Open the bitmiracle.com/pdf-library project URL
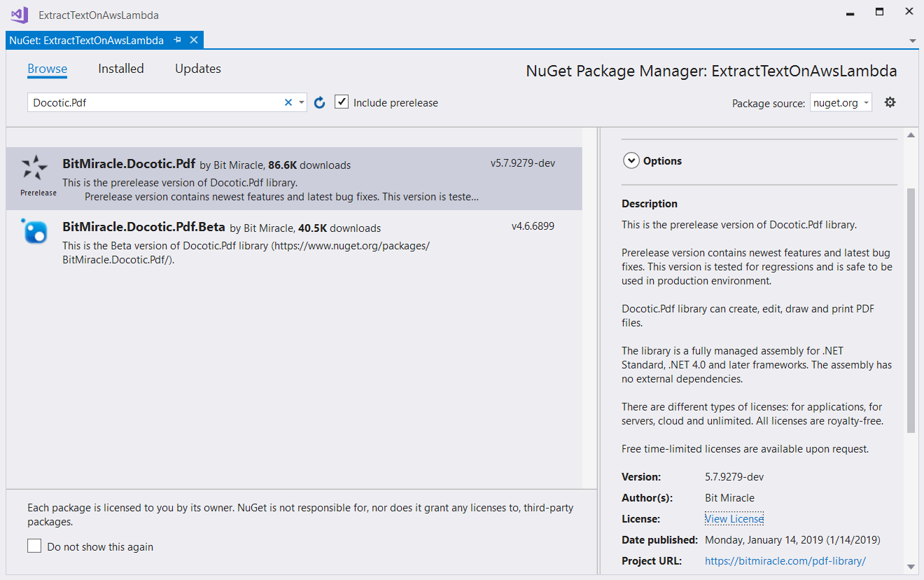Image resolution: width=924 pixels, height=580 pixels. [x=785, y=561]
